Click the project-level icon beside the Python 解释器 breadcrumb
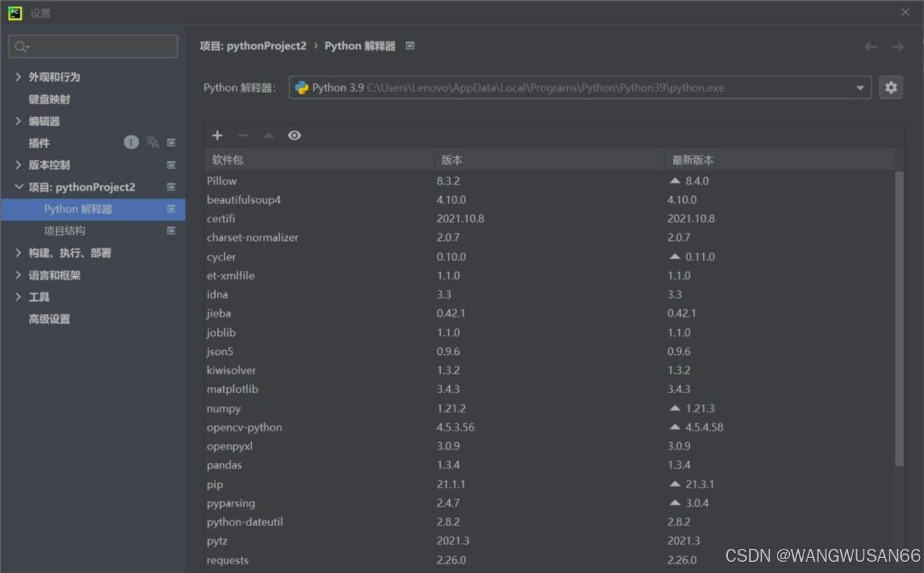Image resolution: width=924 pixels, height=573 pixels. coord(410,46)
